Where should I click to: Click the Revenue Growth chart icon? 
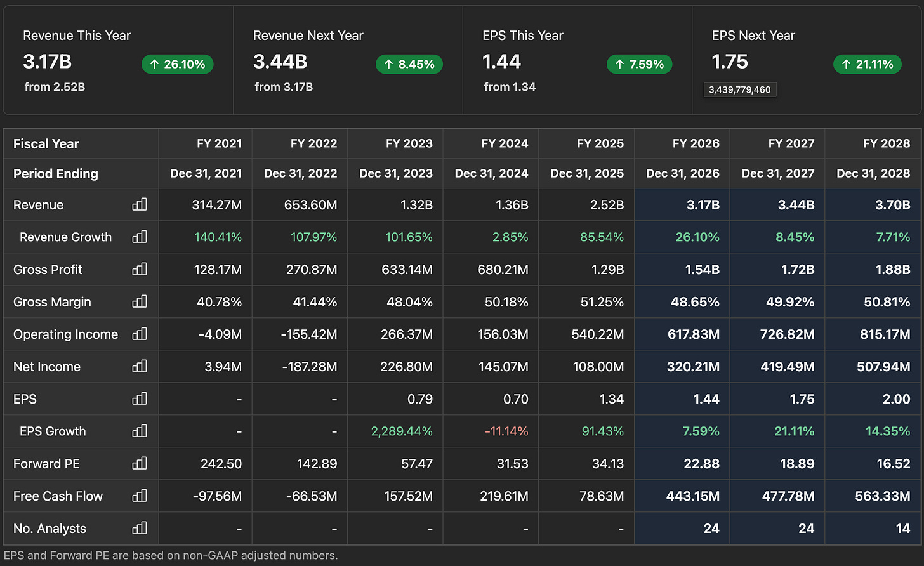pyautogui.click(x=140, y=237)
